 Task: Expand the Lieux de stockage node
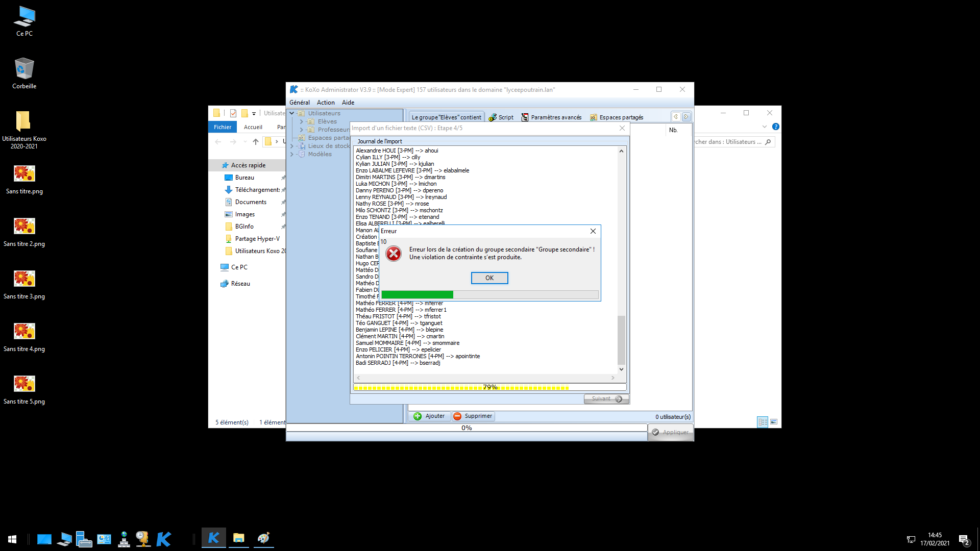[292, 146]
